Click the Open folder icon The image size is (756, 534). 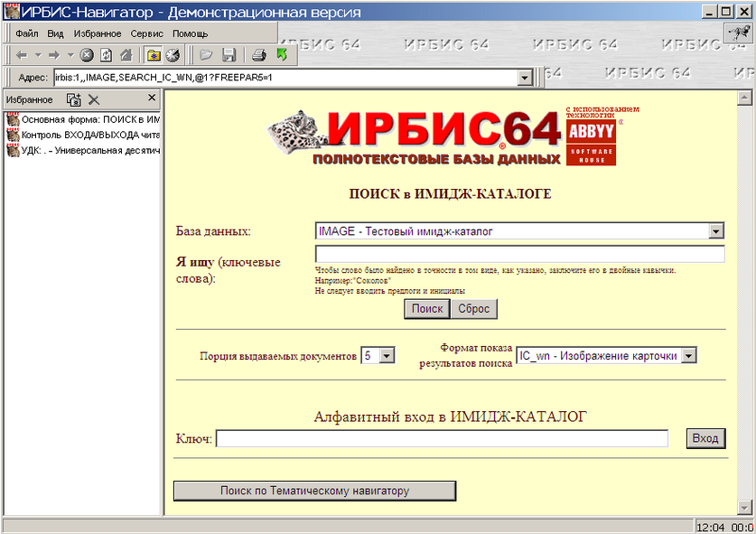point(206,55)
